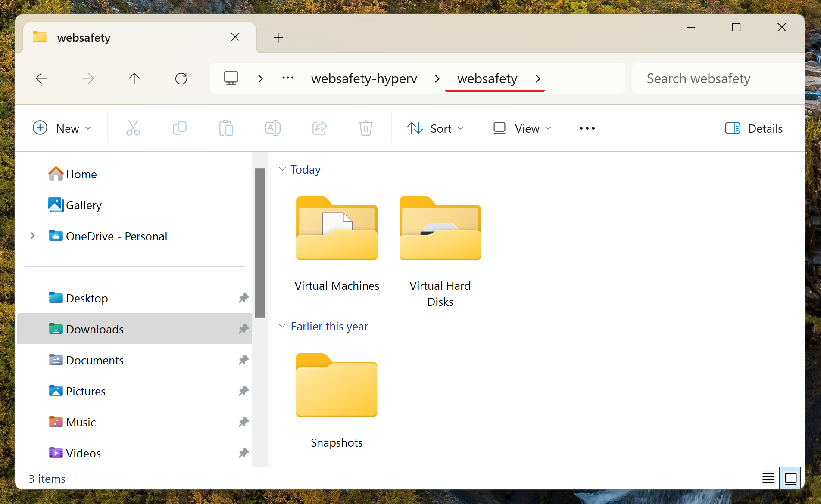Open Music in navigation pane

pyautogui.click(x=134, y=422)
